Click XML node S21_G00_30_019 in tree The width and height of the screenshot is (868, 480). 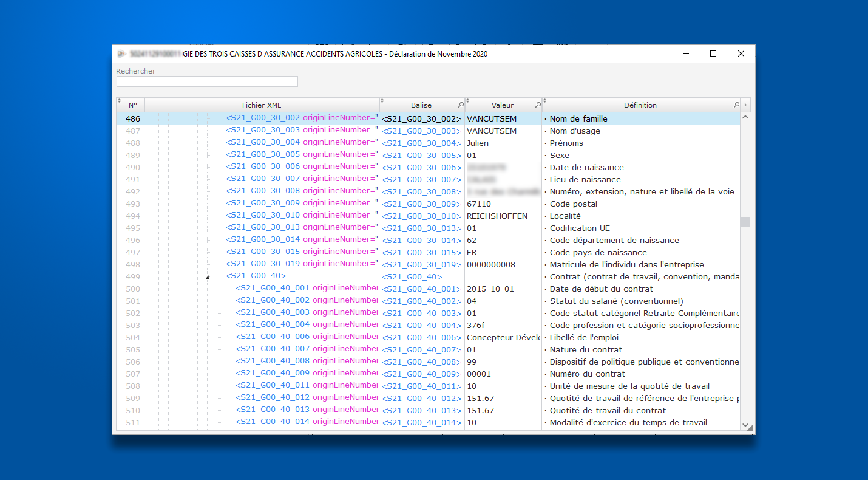click(x=263, y=264)
